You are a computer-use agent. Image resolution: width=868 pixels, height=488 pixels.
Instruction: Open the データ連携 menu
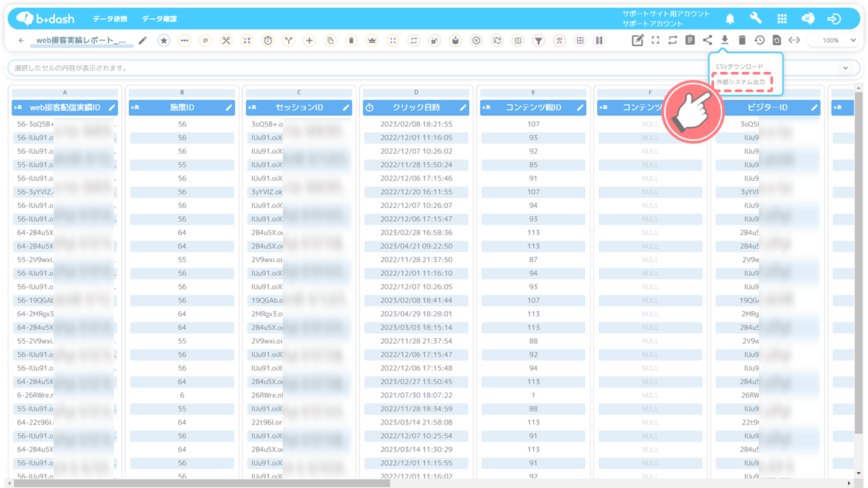pos(110,19)
